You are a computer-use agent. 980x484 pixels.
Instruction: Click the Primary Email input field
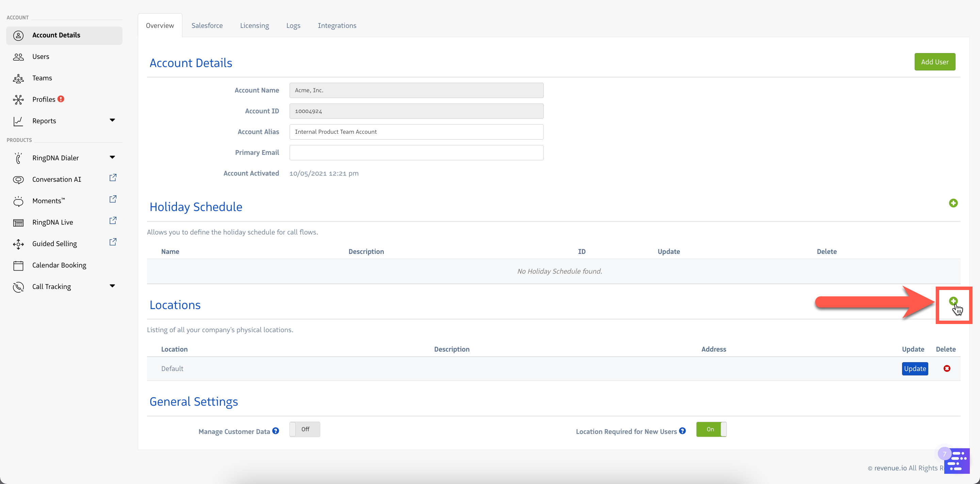click(x=416, y=152)
